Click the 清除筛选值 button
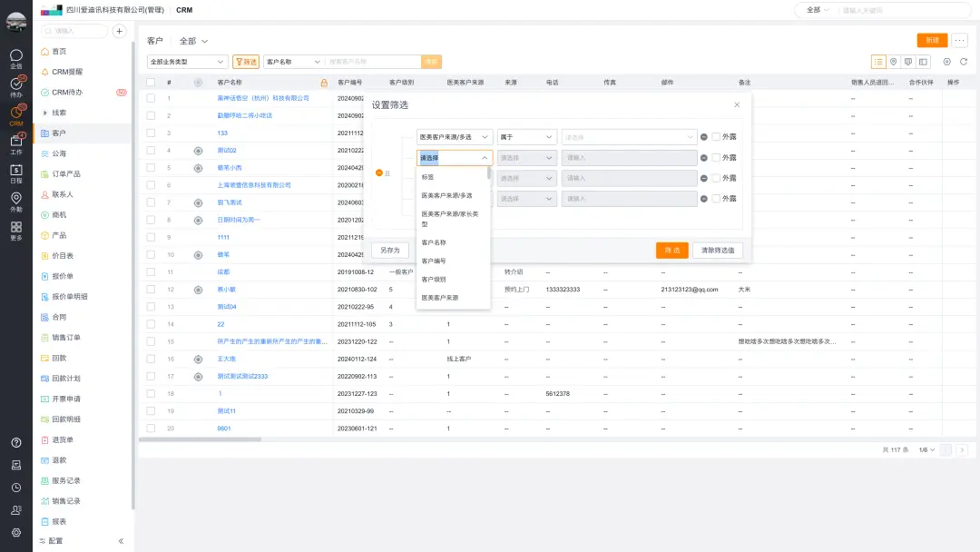This screenshot has height=552, width=980. (718, 251)
